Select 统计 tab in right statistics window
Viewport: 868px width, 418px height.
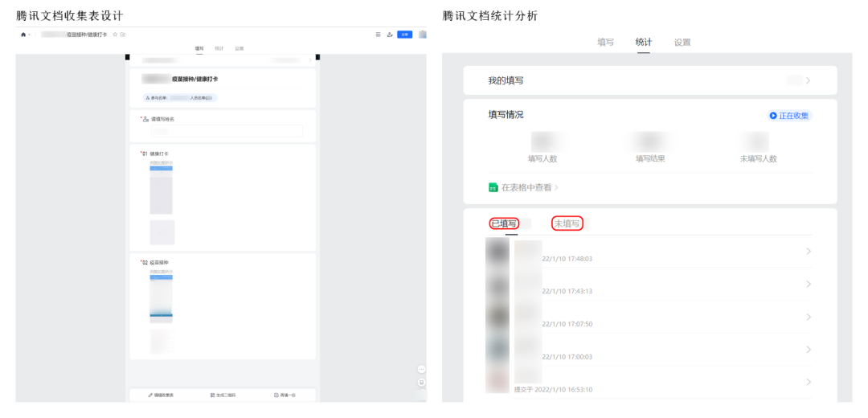click(643, 42)
